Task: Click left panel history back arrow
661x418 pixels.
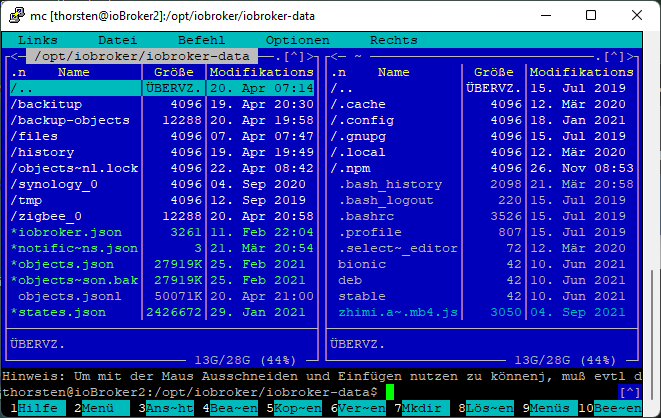Action: pos(14,56)
